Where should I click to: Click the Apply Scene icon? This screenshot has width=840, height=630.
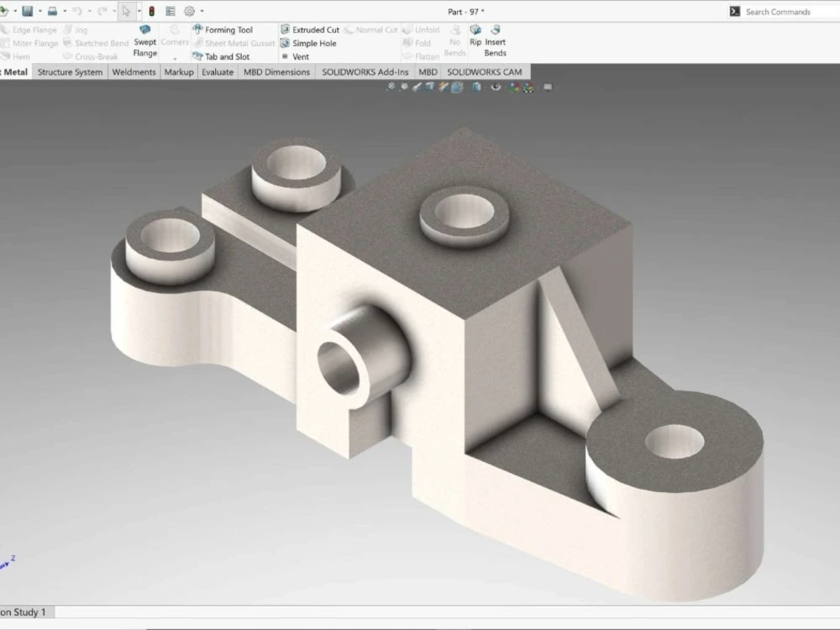528,87
